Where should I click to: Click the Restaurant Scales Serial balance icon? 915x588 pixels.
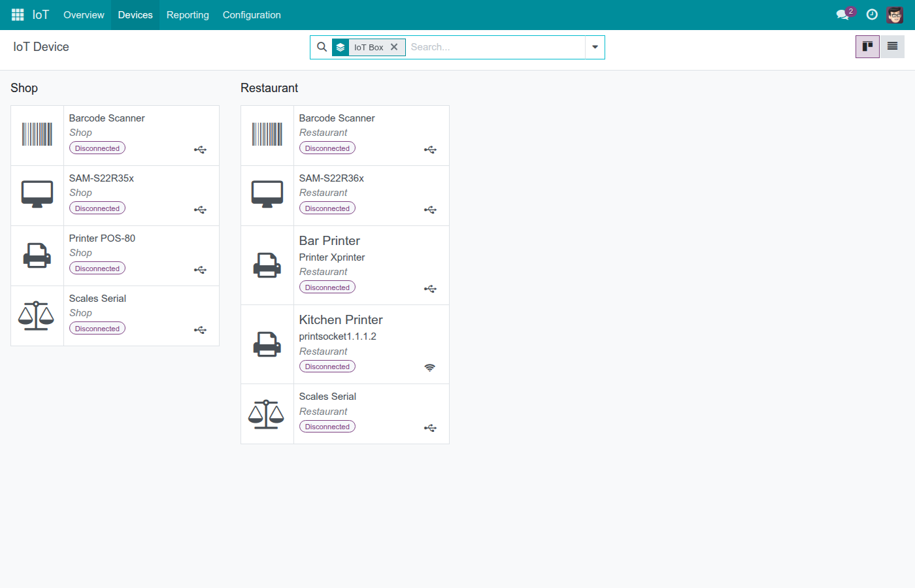[266, 414]
